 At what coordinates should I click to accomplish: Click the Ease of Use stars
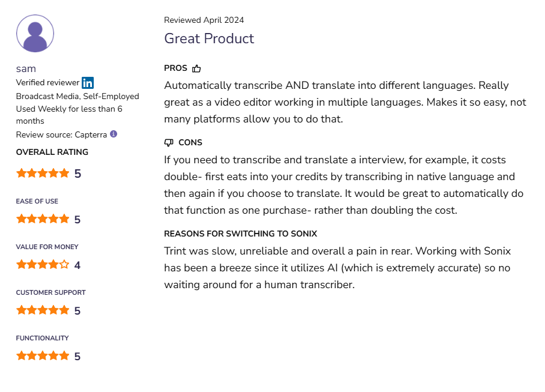point(43,219)
